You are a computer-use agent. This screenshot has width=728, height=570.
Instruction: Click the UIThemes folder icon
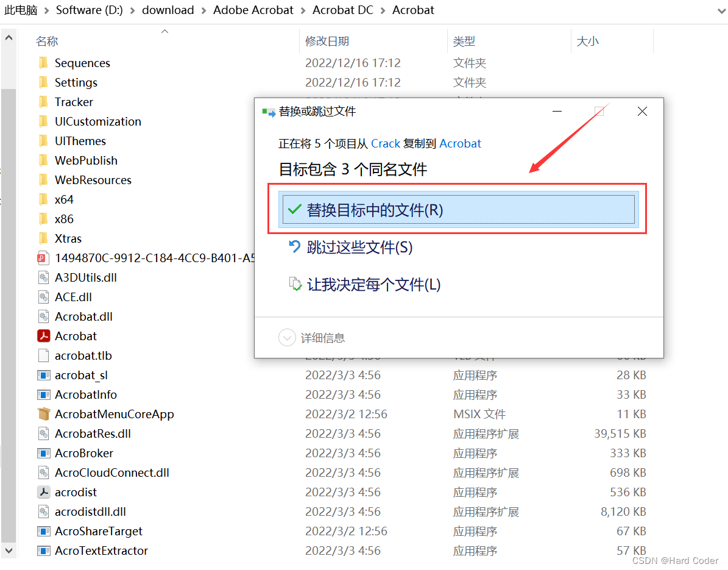click(x=43, y=141)
